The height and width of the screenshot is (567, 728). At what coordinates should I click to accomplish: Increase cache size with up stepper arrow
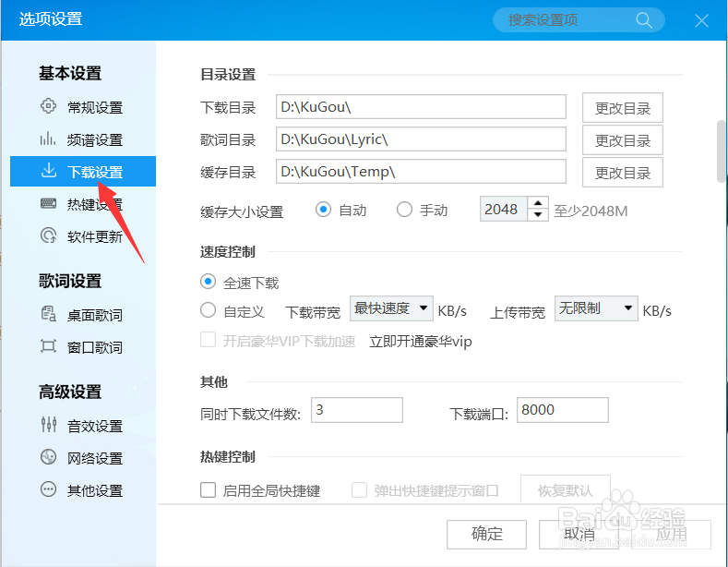pos(538,203)
